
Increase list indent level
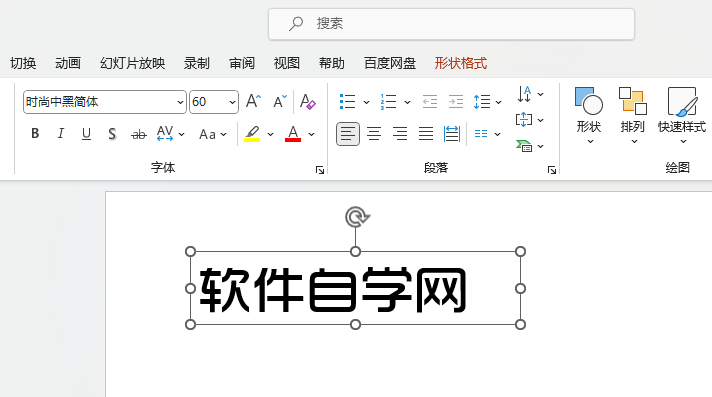(x=455, y=102)
